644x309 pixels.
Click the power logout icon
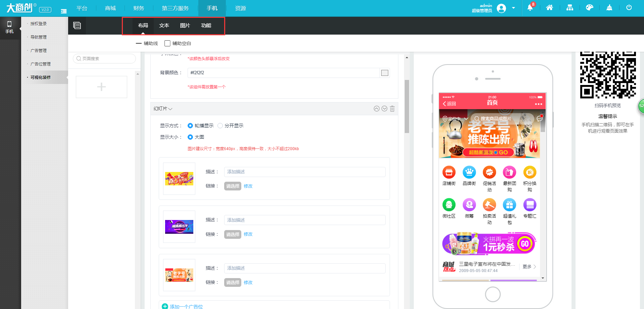[x=629, y=8]
